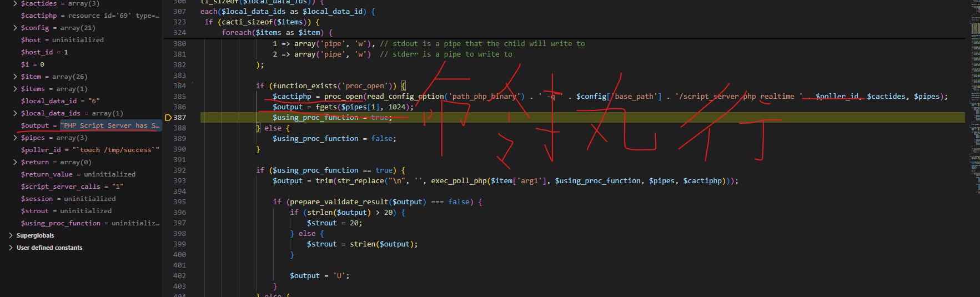Click the stdout pipe comment on line 380
Image resolution: width=980 pixels, height=297 pixels.
[482, 44]
